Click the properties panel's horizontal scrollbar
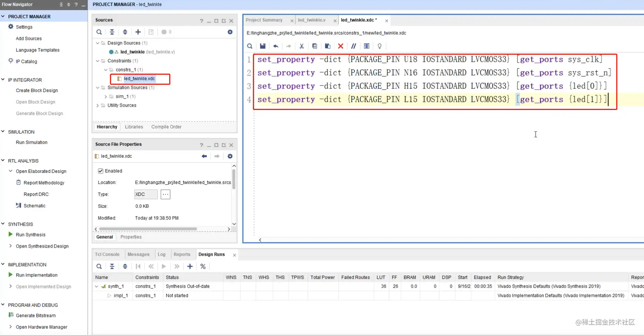Viewport: 644px width, 335px height. click(x=148, y=229)
